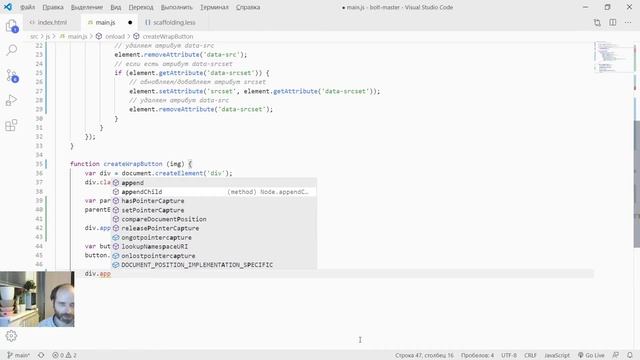Open the Explorer view in activity bar
This screenshot has height=360, width=640.
11,26
